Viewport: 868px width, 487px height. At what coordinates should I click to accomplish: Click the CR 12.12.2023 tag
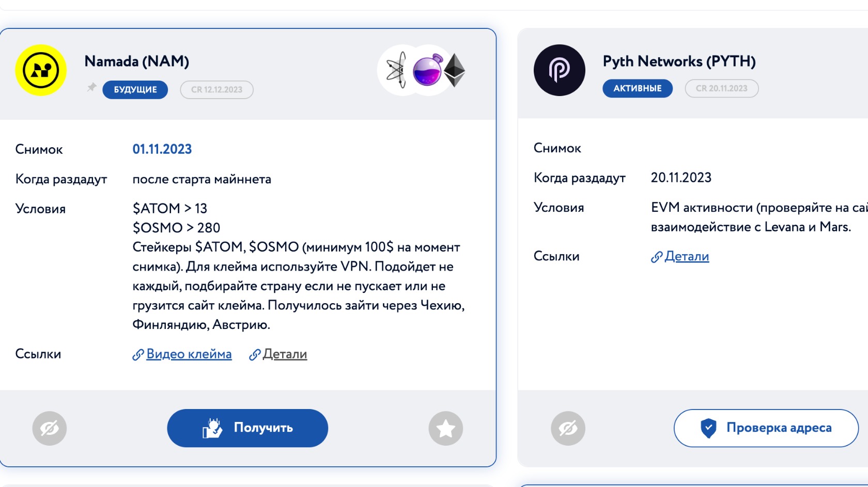(x=216, y=89)
